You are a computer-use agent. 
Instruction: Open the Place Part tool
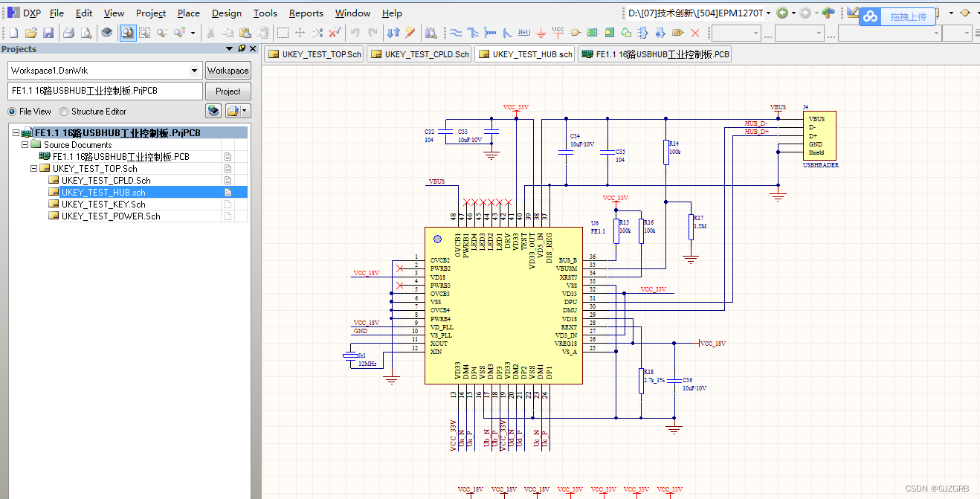[x=575, y=32]
